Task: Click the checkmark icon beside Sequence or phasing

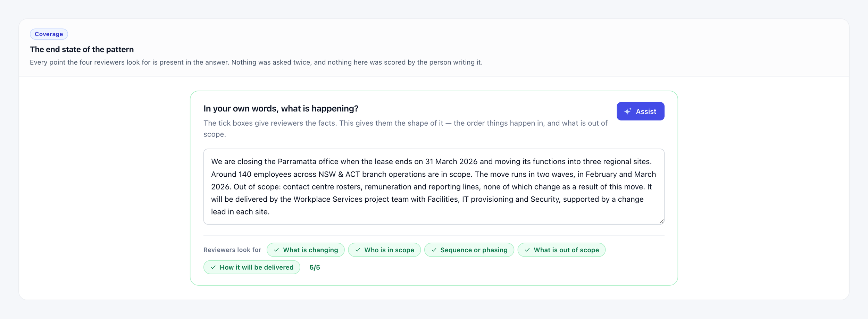Action: click(434, 250)
